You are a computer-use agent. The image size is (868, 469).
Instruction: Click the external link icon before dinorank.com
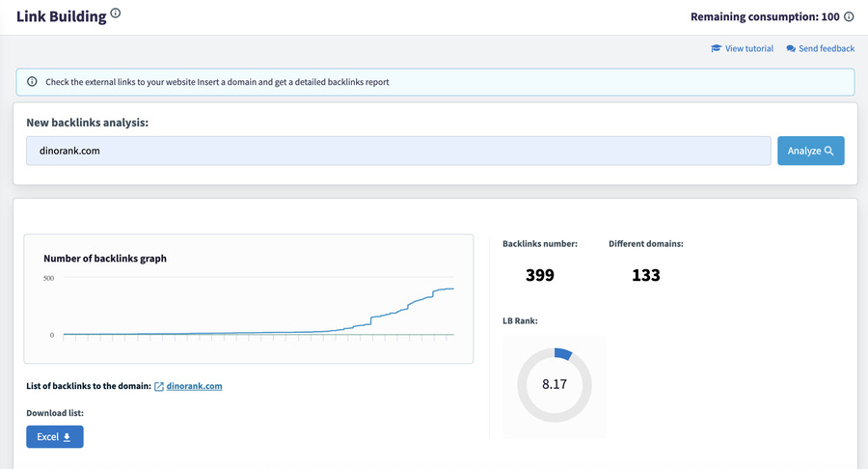coord(159,387)
